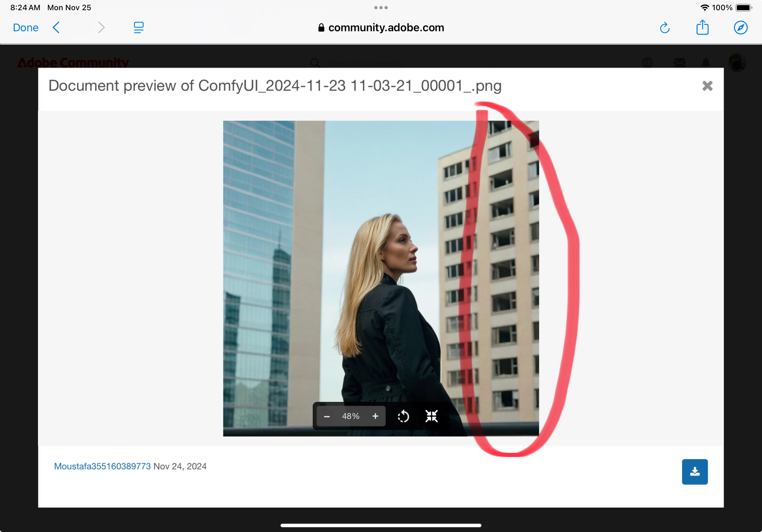The width and height of the screenshot is (762, 532).
Task: Go back with the left chevron arrow
Action: [56, 27]
